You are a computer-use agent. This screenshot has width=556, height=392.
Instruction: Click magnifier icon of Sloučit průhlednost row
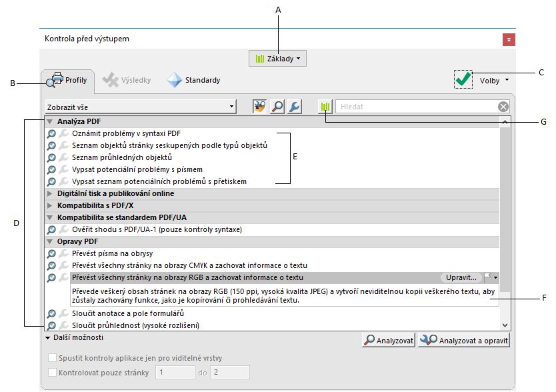51,326
